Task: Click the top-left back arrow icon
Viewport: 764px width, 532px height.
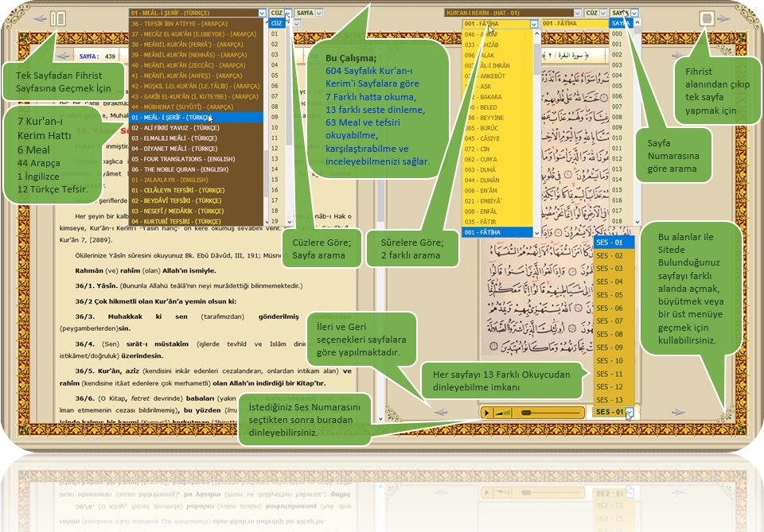Action: point(40,19)
